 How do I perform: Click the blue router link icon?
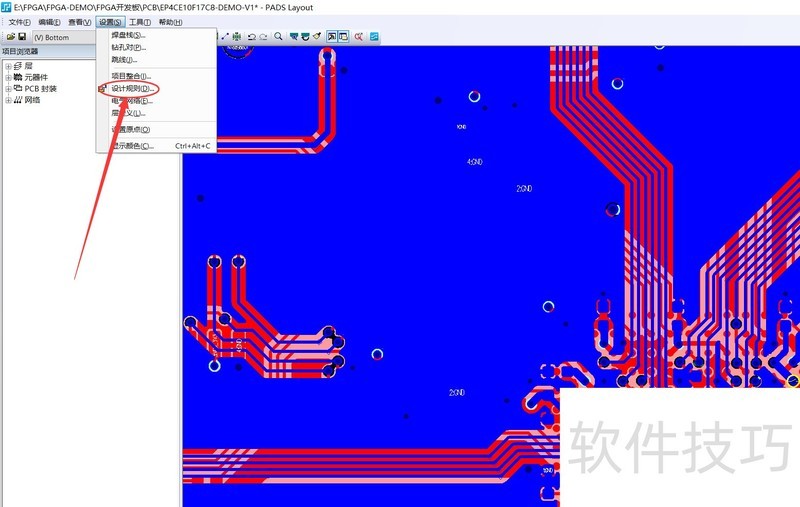374,36
